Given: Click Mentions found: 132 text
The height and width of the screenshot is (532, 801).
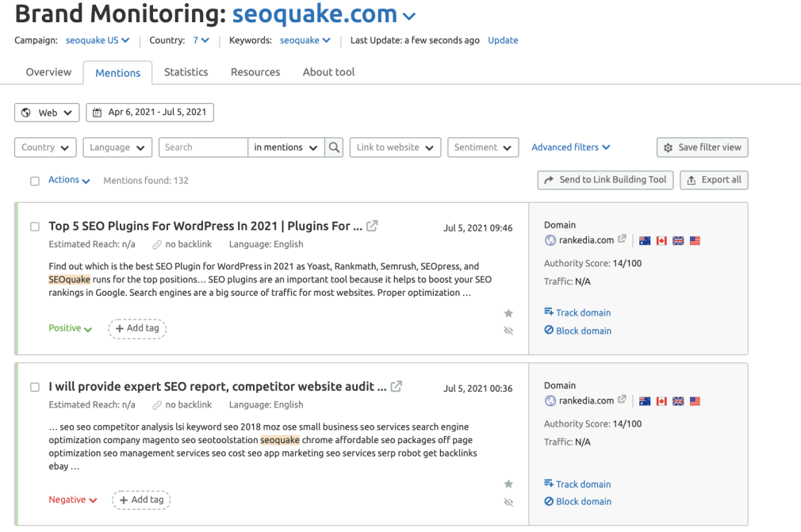Looking at the screenshot, I should point(146,181).
